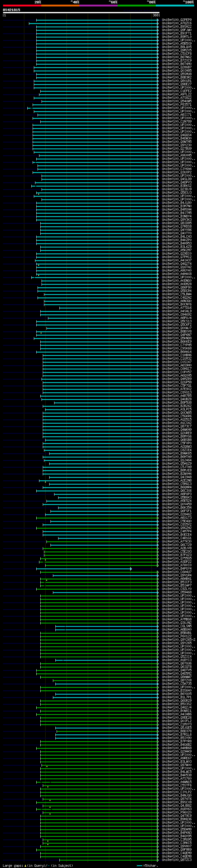Open hit UniRef100_B9SH22
The image size is (197, 868).
coord(177,26)
